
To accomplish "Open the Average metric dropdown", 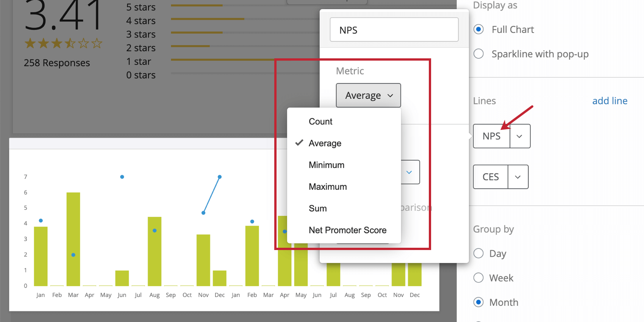I will (368, 95).
